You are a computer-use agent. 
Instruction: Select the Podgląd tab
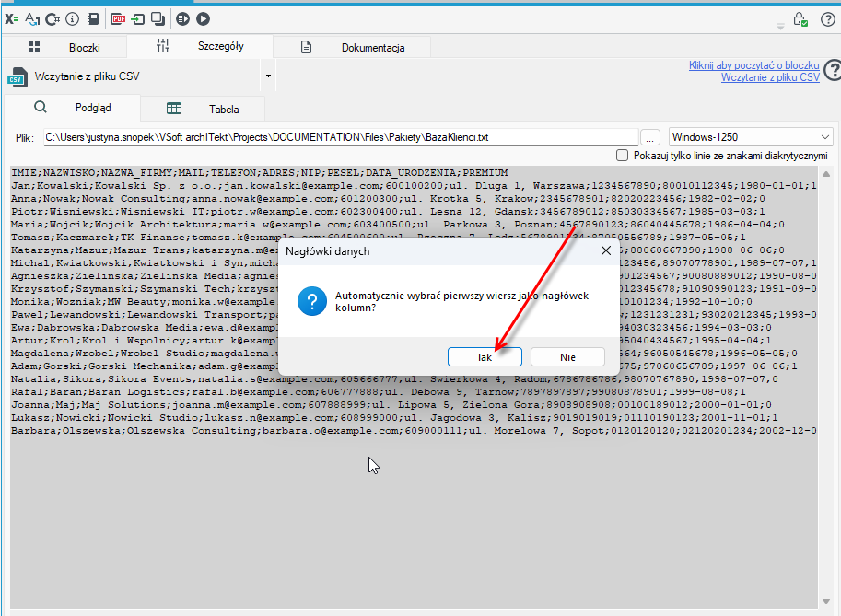click(x=72, y=108)
